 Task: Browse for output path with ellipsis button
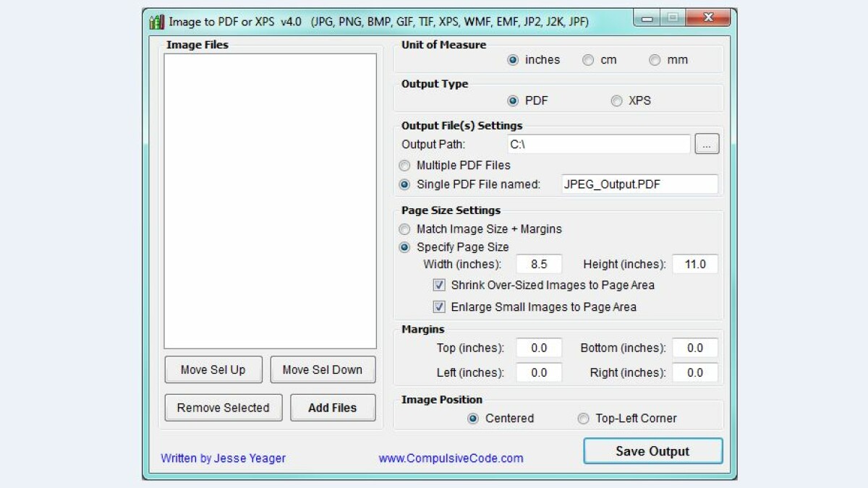coord(707,144)
